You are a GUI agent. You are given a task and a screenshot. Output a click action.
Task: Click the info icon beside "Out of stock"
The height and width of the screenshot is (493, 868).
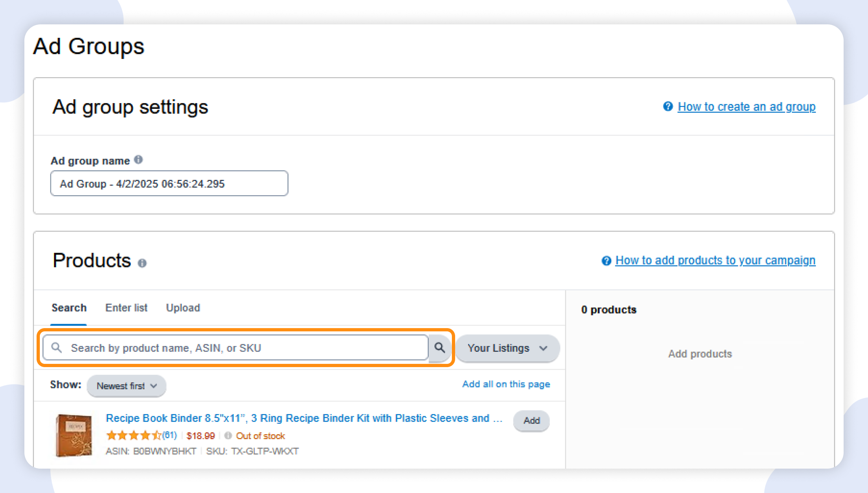(x=228, y=435)
